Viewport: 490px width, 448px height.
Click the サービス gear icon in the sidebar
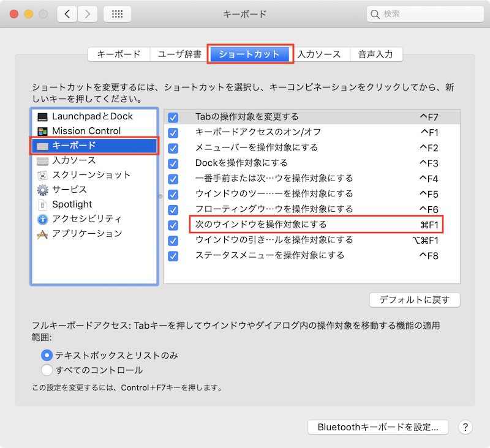[x=42, y=190]
